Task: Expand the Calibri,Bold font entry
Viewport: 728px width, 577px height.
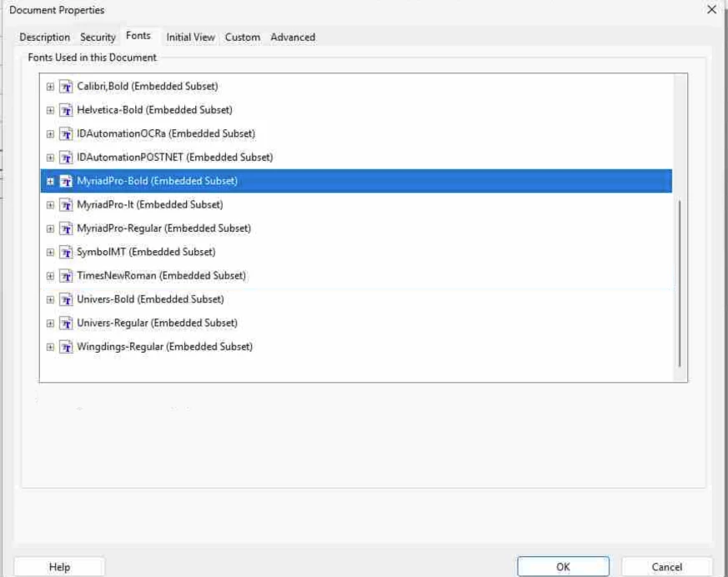Action: tap(50, 87)
